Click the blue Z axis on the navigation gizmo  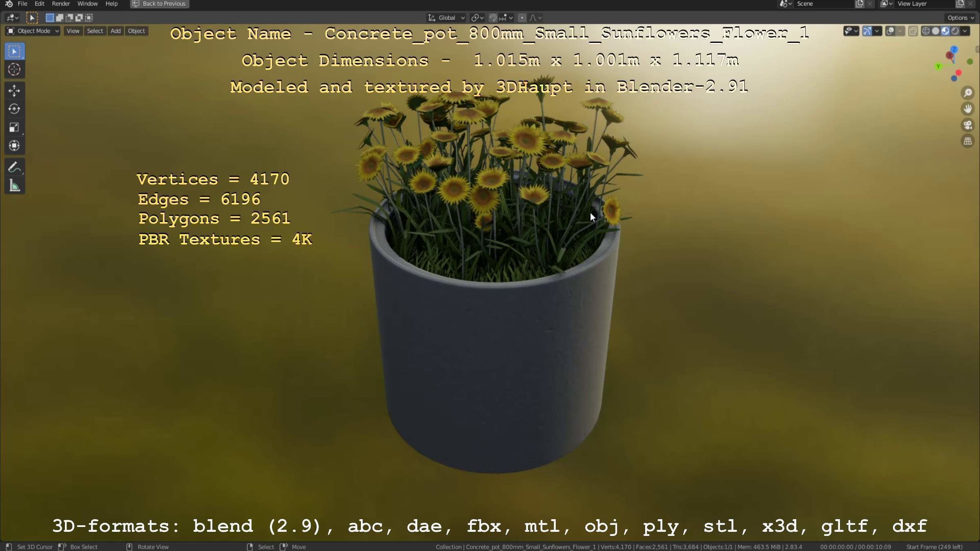coord(954,49)
